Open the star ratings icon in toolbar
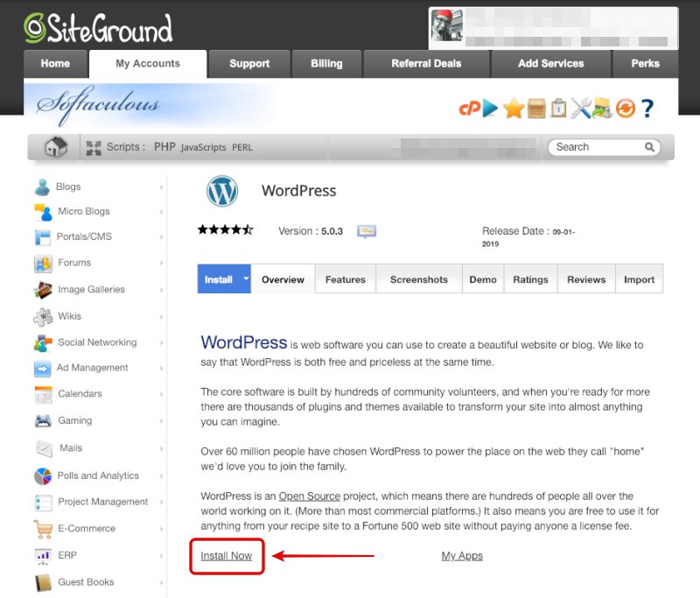This screenshot has height=598, width=700. point(514,108)
